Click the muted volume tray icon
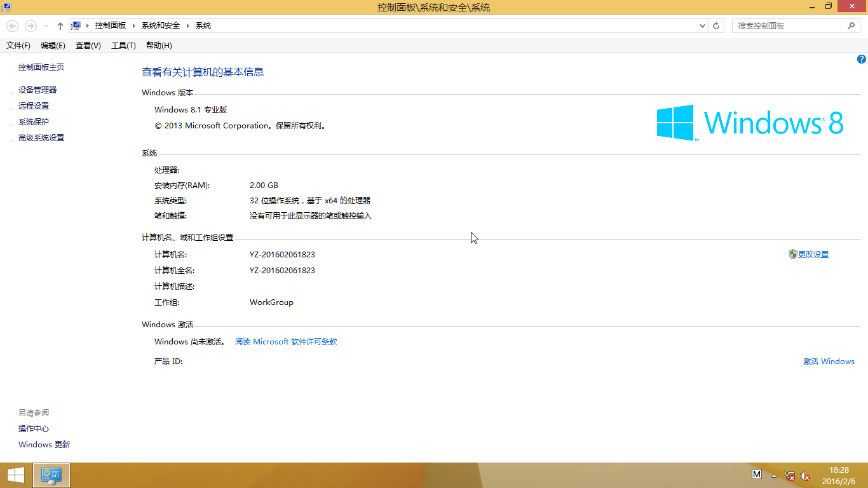The width and height of the screenshot is (868, 488). click(805, 475)
